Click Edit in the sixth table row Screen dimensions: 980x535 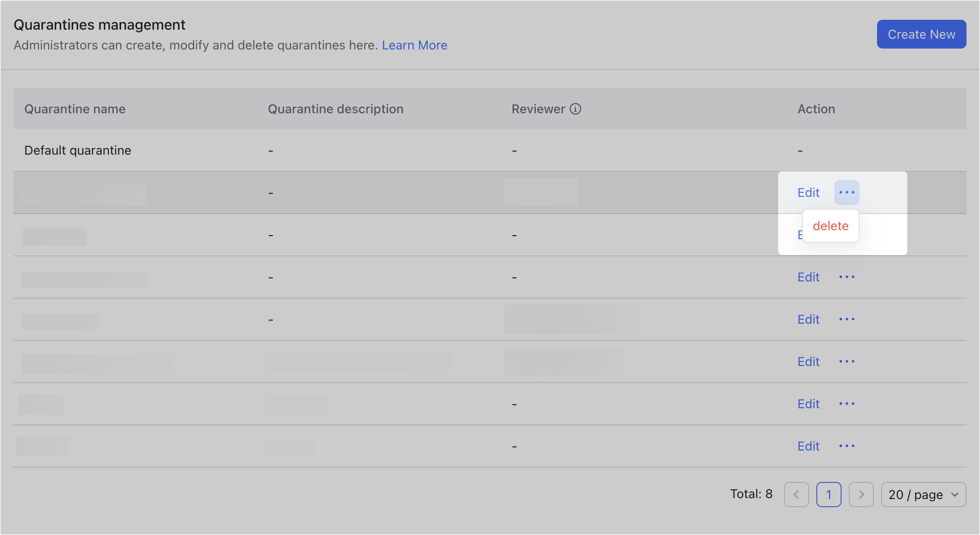click(x=808, y=361)
